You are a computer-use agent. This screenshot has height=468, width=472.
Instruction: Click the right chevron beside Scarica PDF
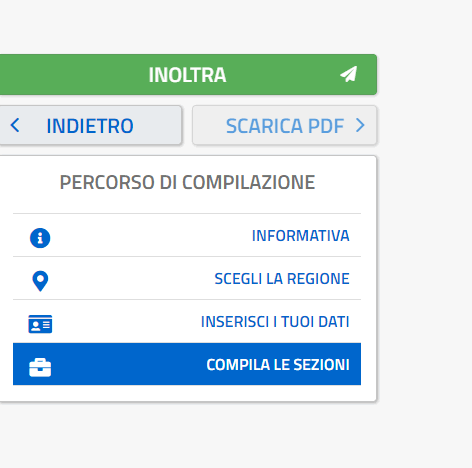360,125
